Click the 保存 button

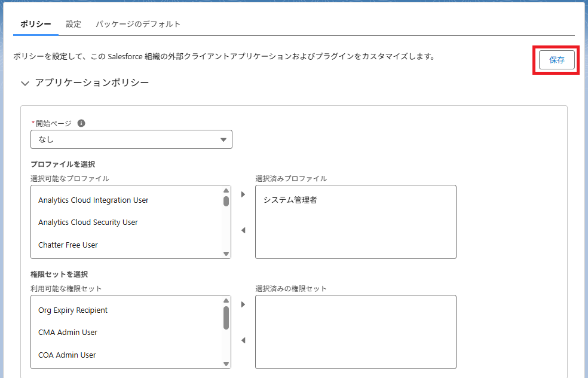pyautogui.click(x=556, y=60)
